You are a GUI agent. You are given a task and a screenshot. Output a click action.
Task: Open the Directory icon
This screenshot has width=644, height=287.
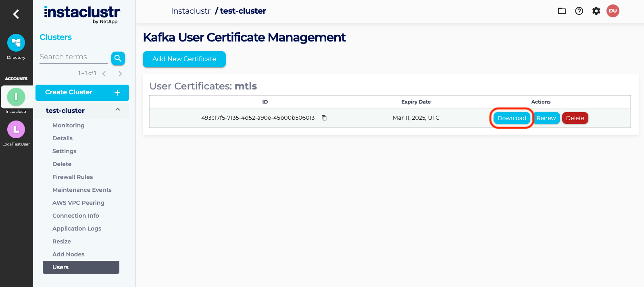pos(16,43)
